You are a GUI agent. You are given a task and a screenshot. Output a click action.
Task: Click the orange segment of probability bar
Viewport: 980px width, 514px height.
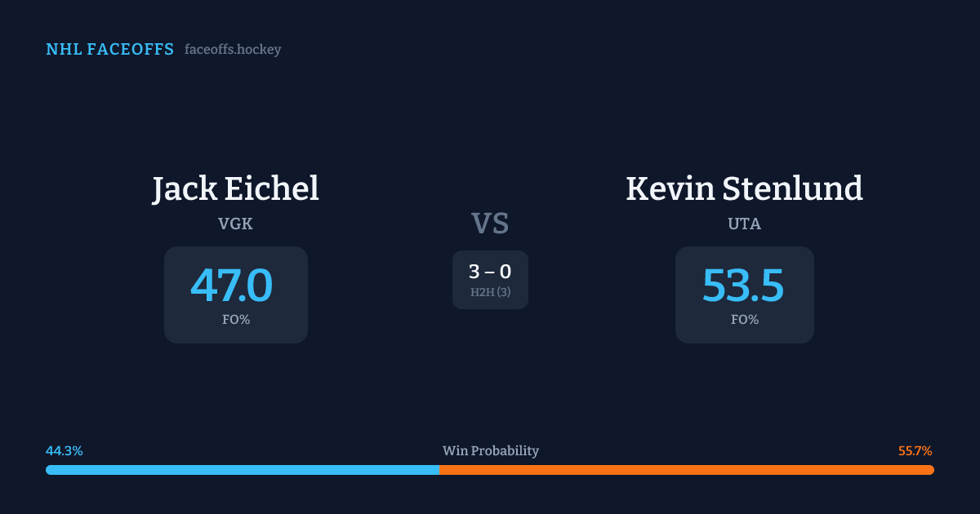click(686, 470)
